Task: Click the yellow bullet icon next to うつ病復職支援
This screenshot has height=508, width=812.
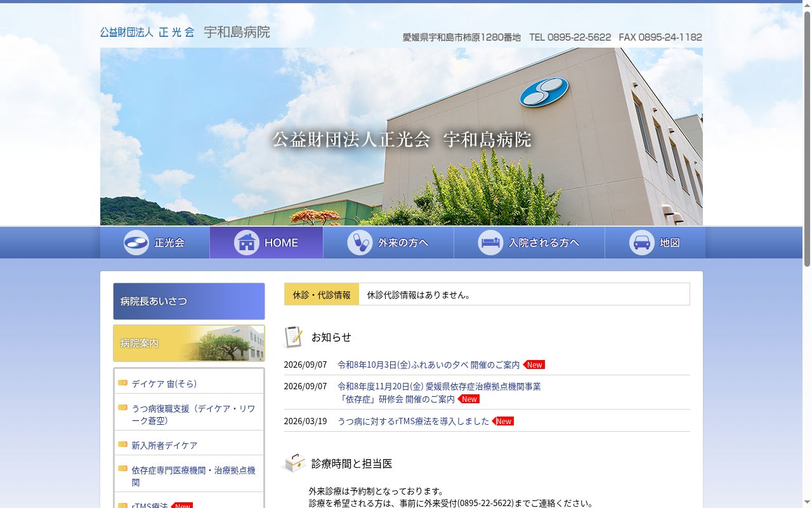Action: point(122,408)
